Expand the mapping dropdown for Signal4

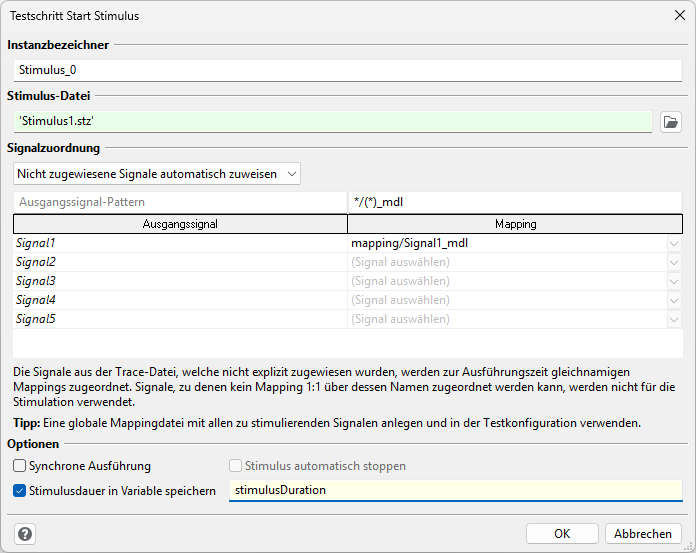point(674,301)
